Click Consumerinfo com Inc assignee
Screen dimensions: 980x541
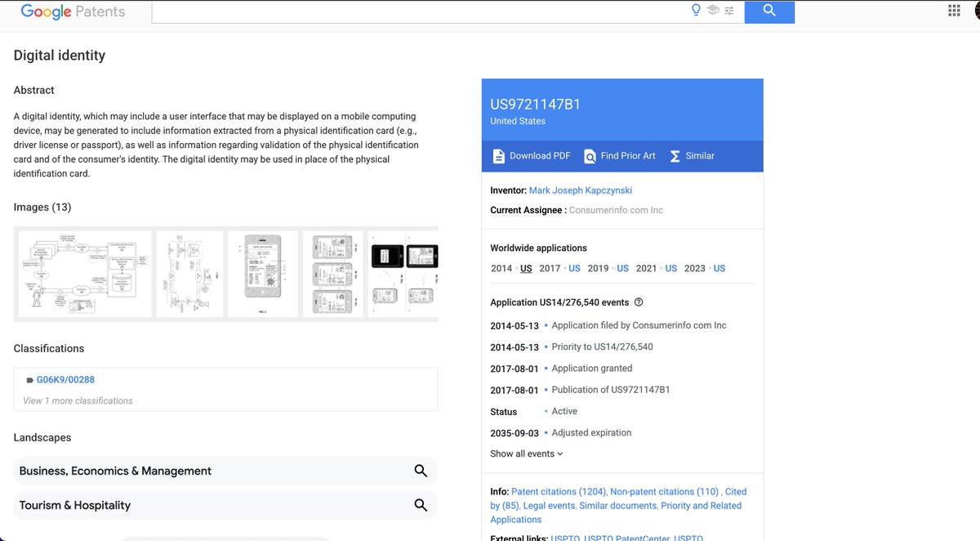coord(616,210)
